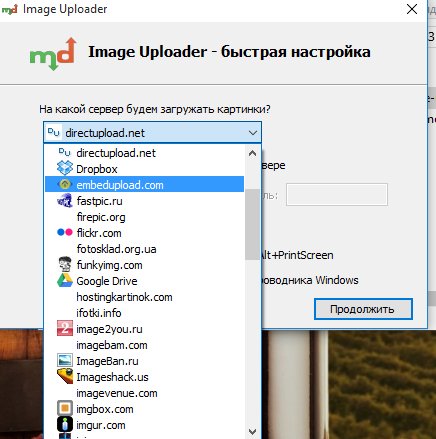Select firepic.org server entry

coord(144,217)
